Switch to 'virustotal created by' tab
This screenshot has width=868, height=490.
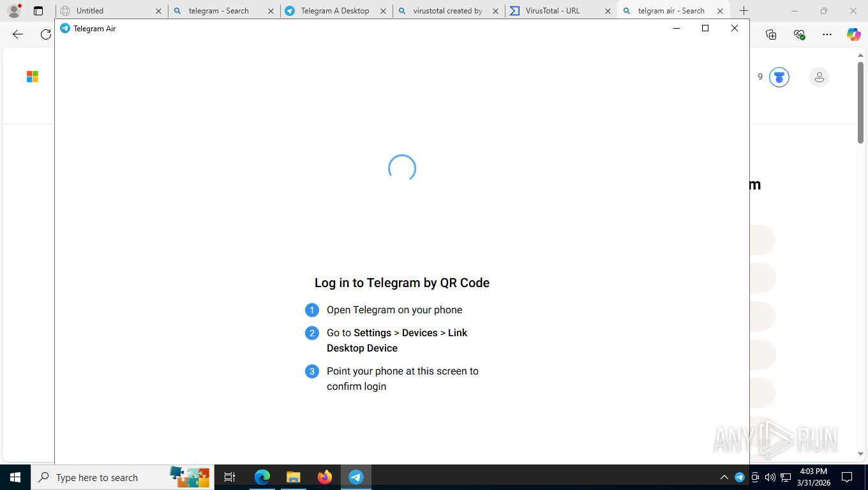tap(449, 11)
